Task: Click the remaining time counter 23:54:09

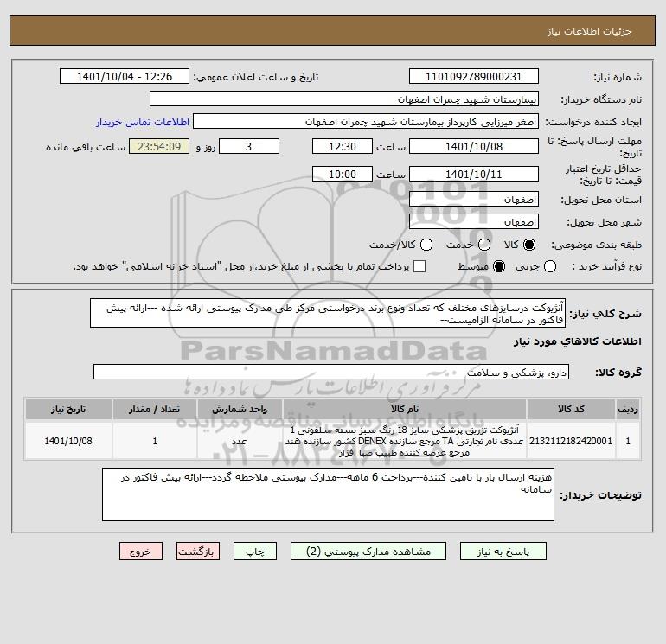Action: pos(159,146)
